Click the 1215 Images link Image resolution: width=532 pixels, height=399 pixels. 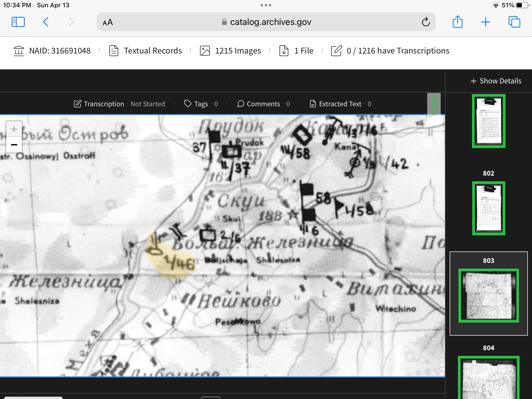[238, 51]
